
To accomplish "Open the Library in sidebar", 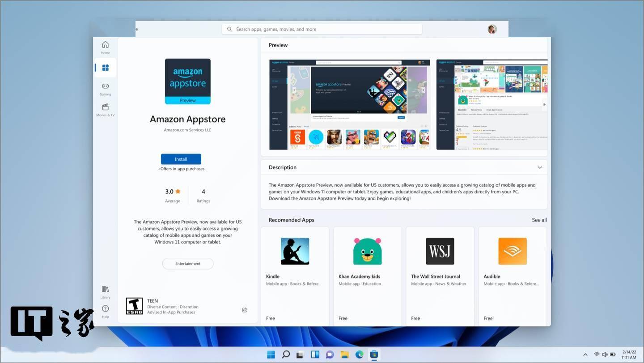I will click(x=105, y=292).
